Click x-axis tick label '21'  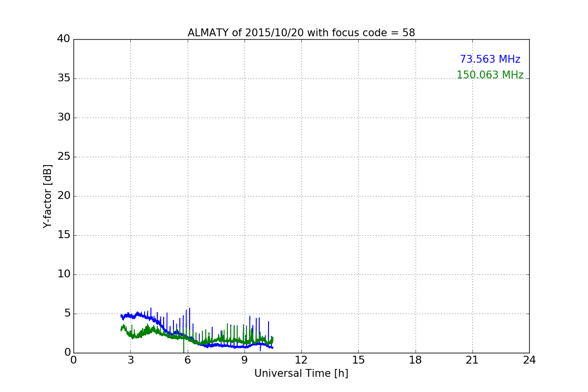[x=472, y=360]
